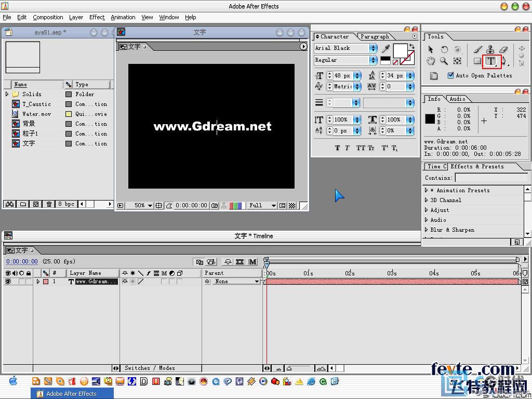Open the Arial Black font family dropdown
The image size is (532, 399).
point(373,48)
